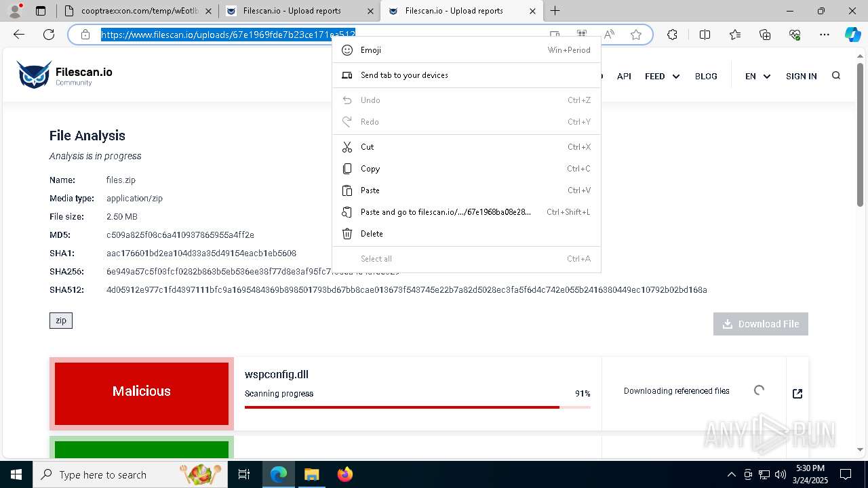Screen dimensions: 868x488
Task: Open File Explorer from the taskbar
Action: click(311, 474)
